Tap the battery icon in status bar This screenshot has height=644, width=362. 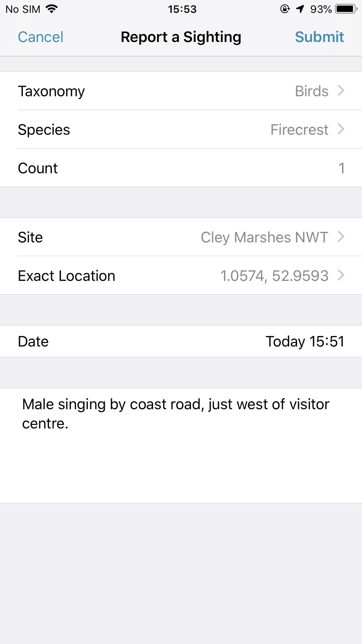click(x=346, y=9)
